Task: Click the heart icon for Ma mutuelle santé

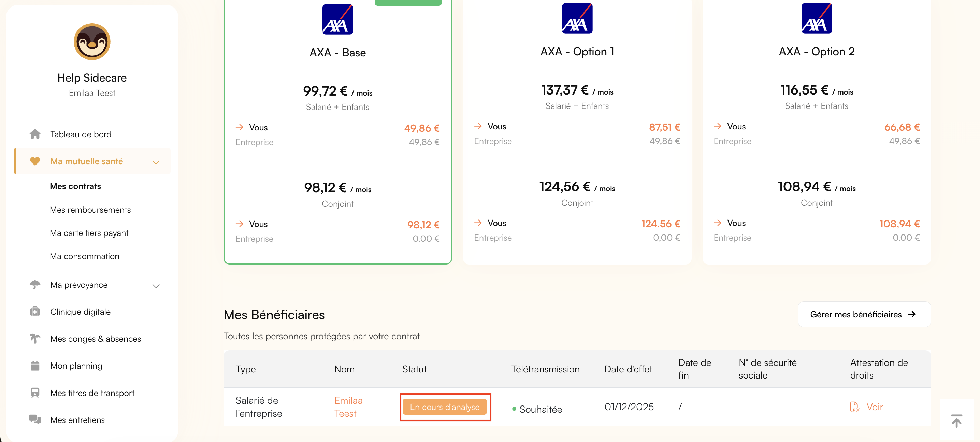Action: click(x=35, y=161)
